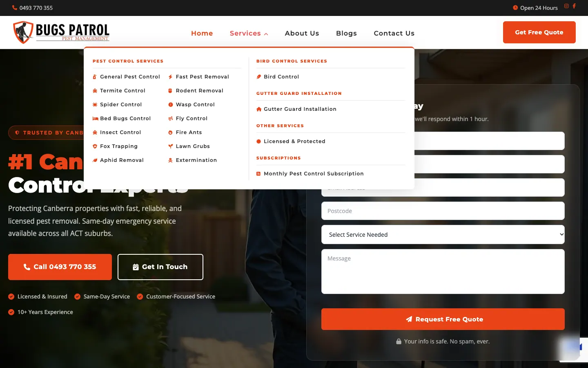Click the Monthly Pest Control Subscription icon
The image size is (588, 368).
tap(258, 174)
